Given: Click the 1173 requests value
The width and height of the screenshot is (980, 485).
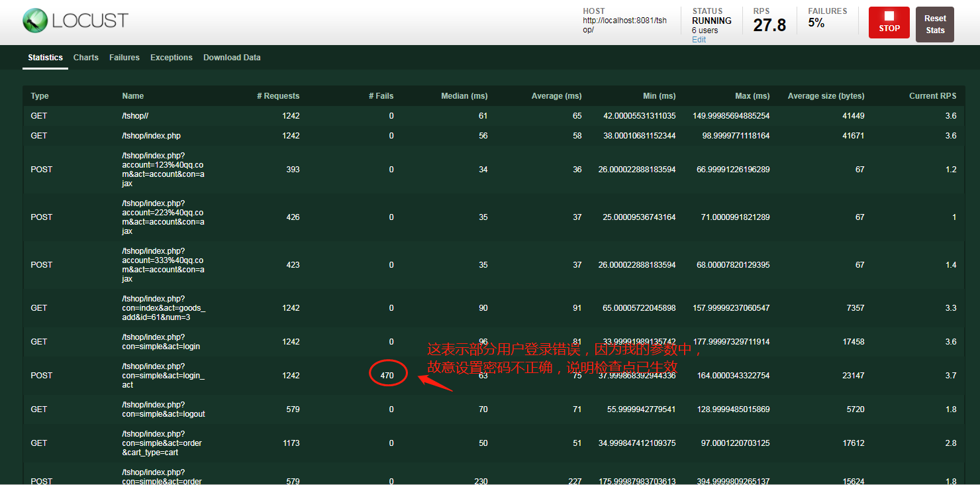Looking at the screenshot, I should coord(291,443).
